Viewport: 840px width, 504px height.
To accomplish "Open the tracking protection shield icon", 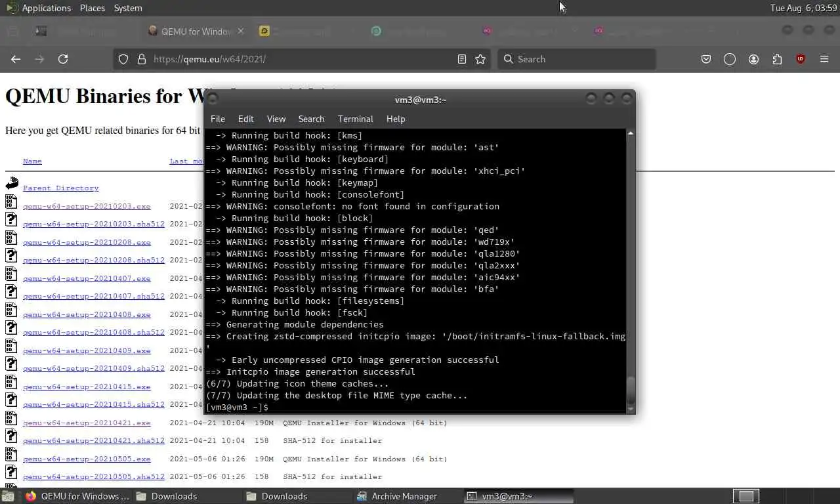I will click(123, 59).
